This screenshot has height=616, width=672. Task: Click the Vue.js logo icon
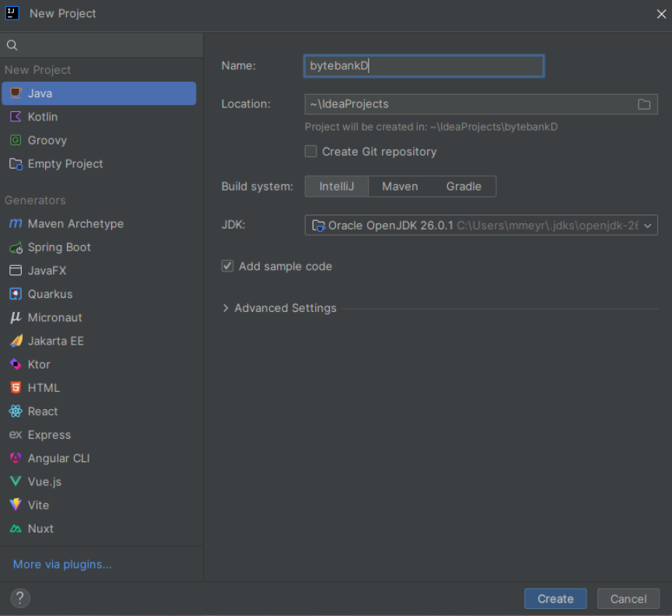(16, 481)
